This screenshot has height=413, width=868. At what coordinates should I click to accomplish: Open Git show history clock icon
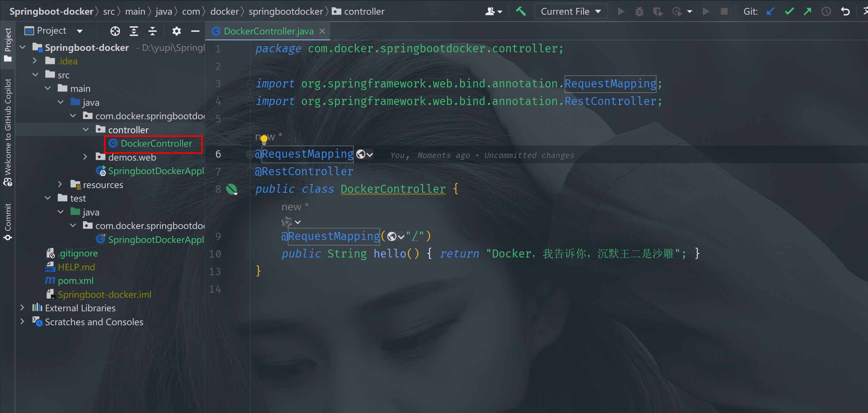coord(826,11)
